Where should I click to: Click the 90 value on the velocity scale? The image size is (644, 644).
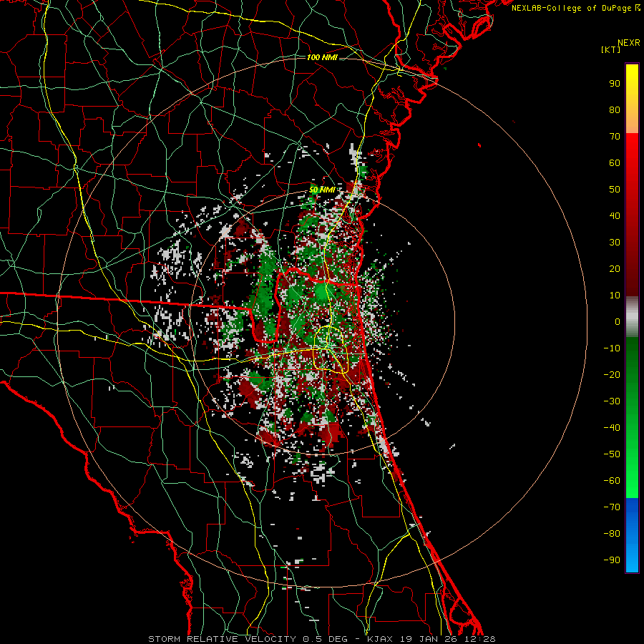coord(615,84)
